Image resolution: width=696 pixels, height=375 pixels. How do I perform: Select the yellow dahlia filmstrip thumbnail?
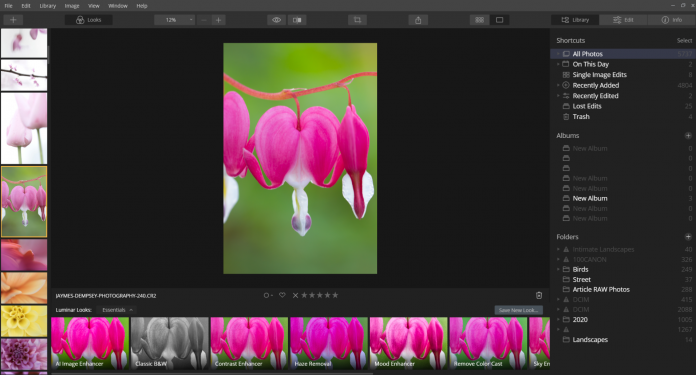tap(24, 321)
